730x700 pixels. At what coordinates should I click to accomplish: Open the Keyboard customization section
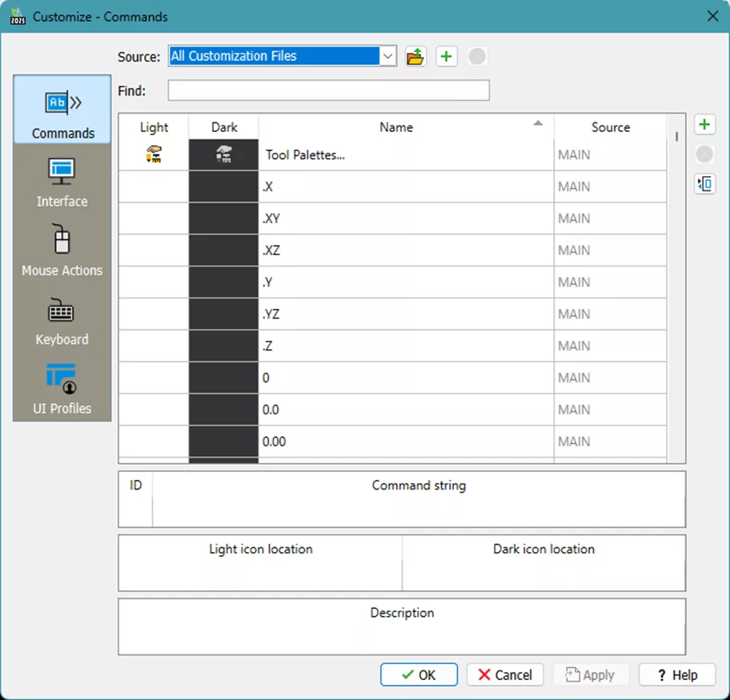(x=62, y=320)
